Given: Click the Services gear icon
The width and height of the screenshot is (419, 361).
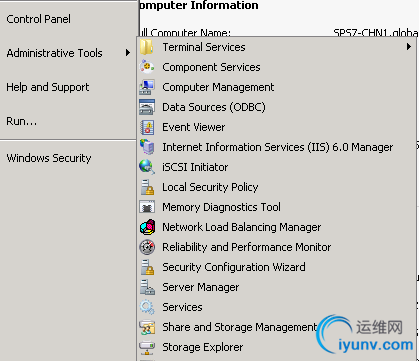Looking at the screenshot, I should pyautogui.click(x=147, y=307).
